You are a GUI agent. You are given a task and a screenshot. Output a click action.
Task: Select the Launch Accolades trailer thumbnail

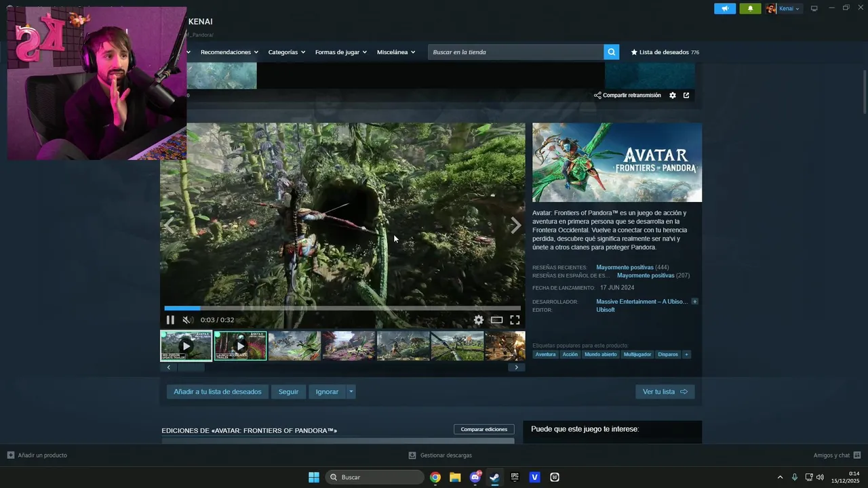(240, 346)
